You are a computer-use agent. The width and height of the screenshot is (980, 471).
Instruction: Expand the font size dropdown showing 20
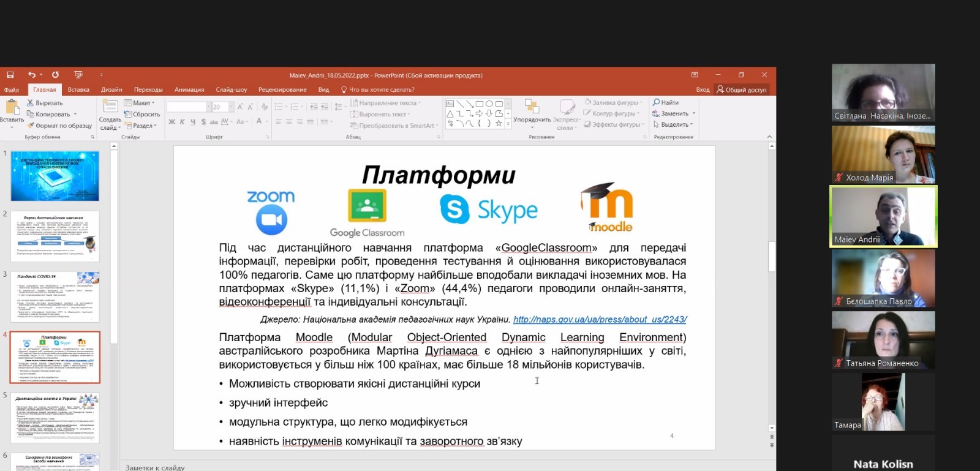point(232,107)
